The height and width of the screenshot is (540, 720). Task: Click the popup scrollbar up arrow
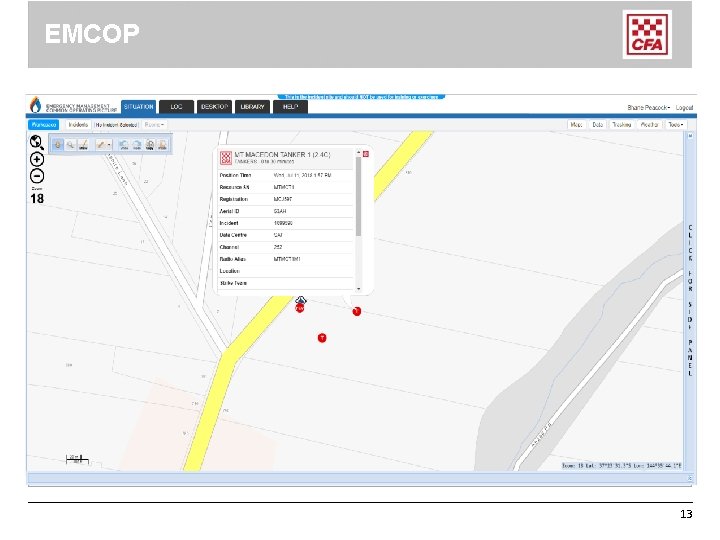(x=359, y=152)
